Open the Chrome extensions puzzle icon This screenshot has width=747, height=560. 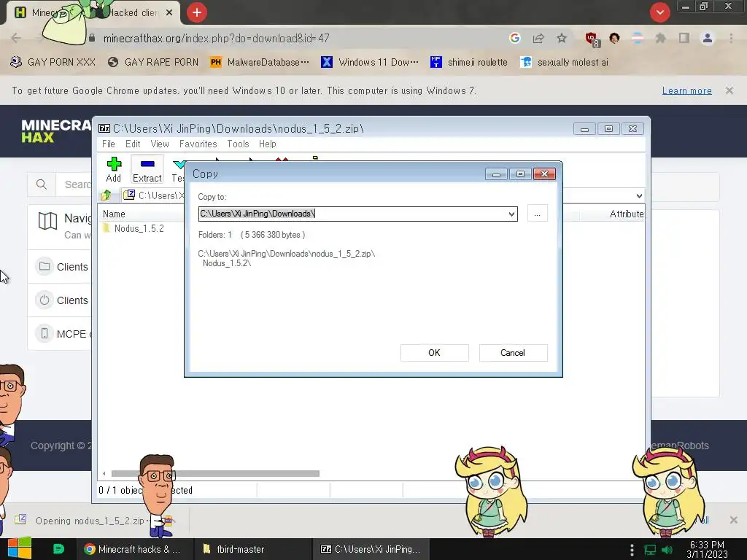pyautogui.click(x=660, y=38)
